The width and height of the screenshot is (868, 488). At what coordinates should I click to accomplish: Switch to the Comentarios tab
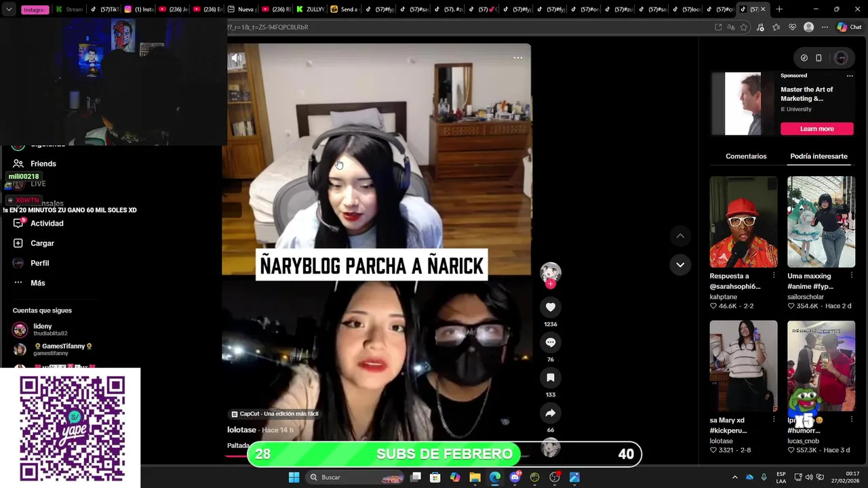[x=746, y=156]
